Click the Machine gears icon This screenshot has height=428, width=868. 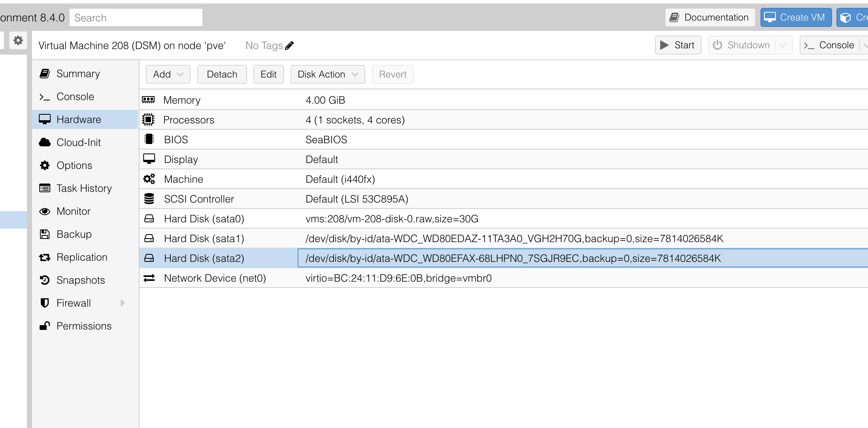149,179
